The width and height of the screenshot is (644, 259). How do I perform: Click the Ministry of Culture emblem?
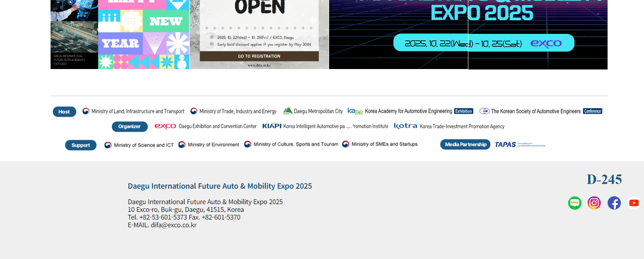click(248, 144)
